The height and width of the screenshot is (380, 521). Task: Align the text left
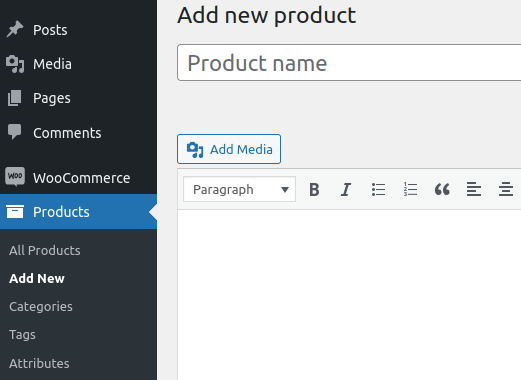[x=474, y=190]
